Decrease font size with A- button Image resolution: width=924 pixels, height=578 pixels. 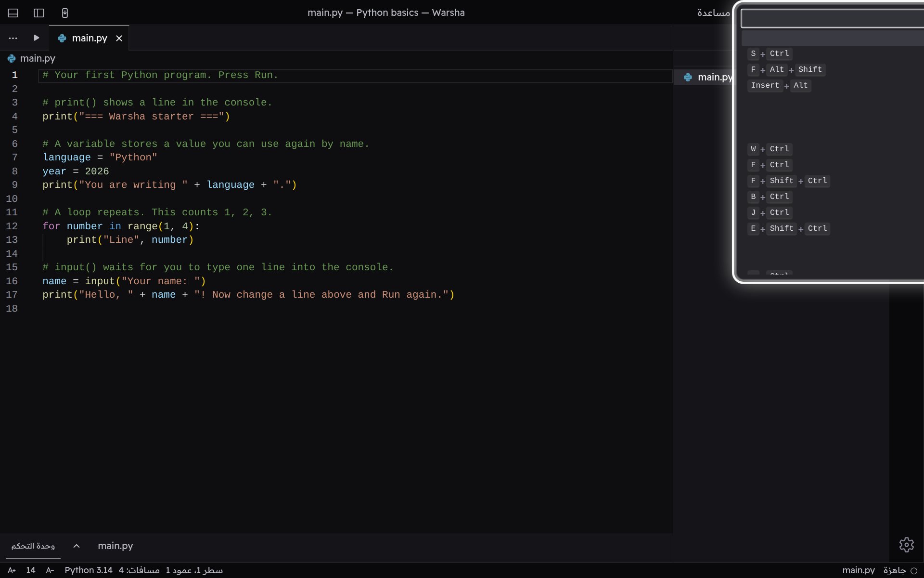(x=50, y=570)
